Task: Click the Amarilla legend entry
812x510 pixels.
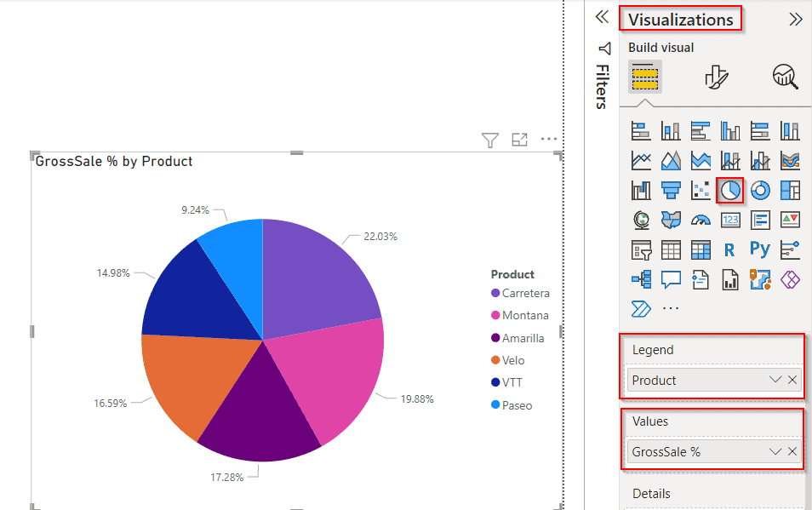Action: coord(518,338)
